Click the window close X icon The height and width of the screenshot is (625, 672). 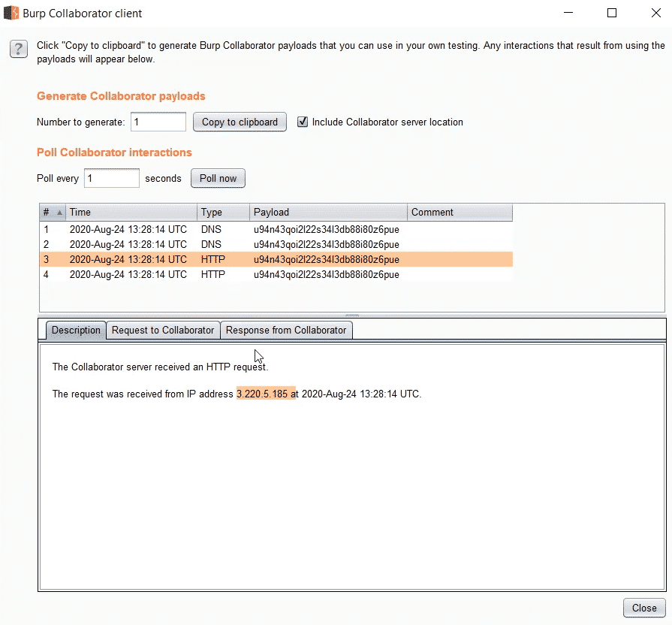[655, 13]
